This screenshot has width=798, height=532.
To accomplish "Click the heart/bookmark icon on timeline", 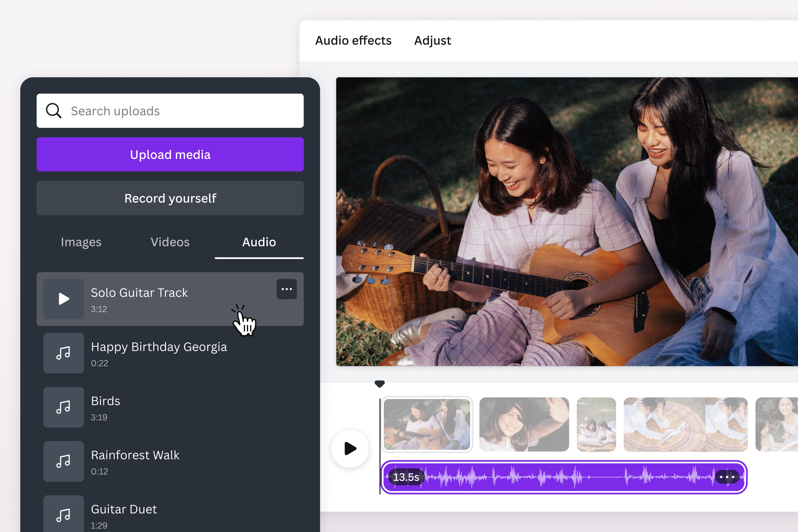I will pyautogui.click(x=380, y=383).
